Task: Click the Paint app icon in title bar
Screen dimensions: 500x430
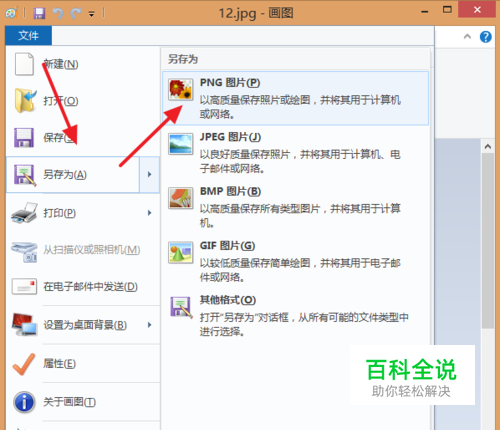Action: click(x=11, y=13)
